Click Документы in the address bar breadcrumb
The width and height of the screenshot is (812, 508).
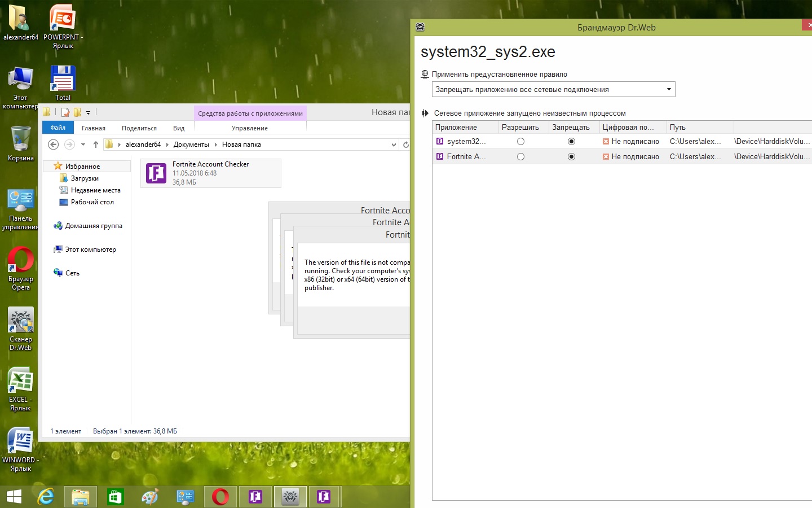pyautogui.click(x=191, y=144)
